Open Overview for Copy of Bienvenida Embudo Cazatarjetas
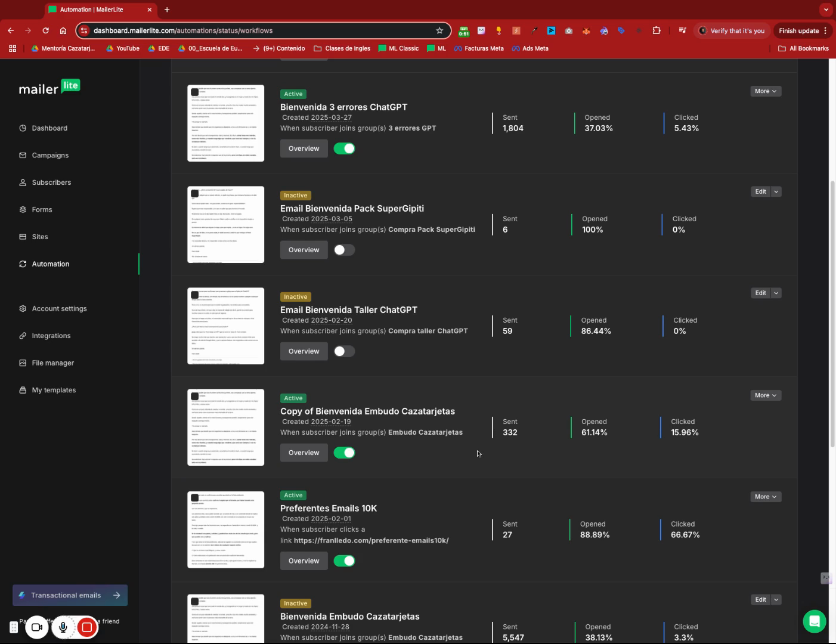This screenshot has height=644, width=836. (x=304, y=453)
